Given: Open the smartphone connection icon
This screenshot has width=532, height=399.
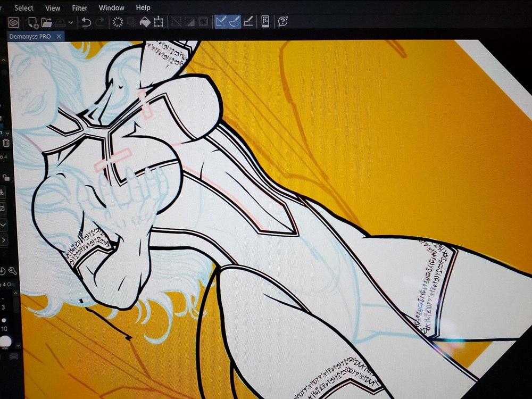Looking at the screenshot, I should click(265, 22).
